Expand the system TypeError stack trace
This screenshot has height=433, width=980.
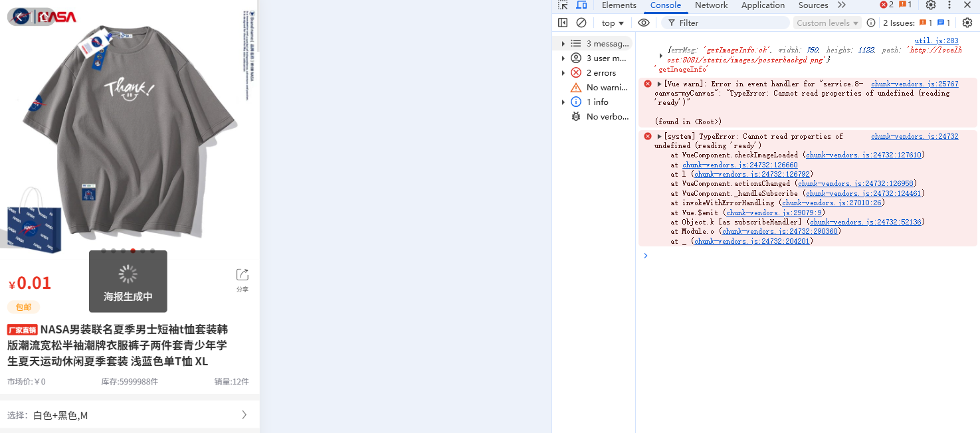[660, 136]
